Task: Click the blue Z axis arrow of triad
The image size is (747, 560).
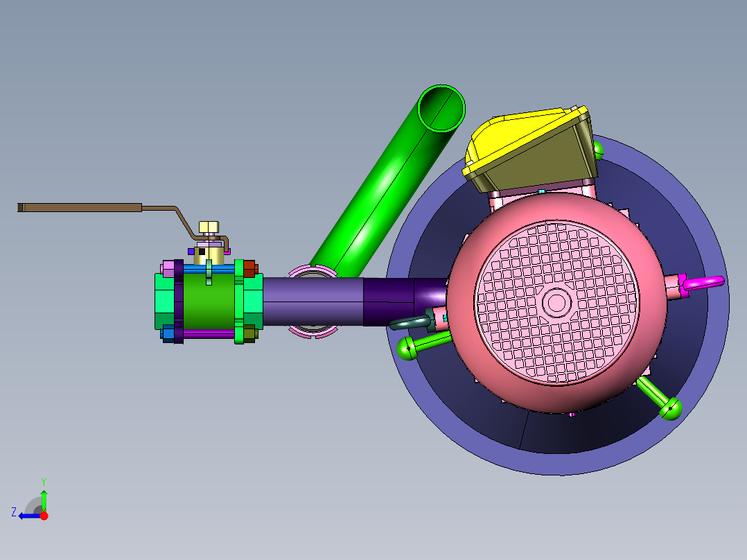Action: (28, 516)
